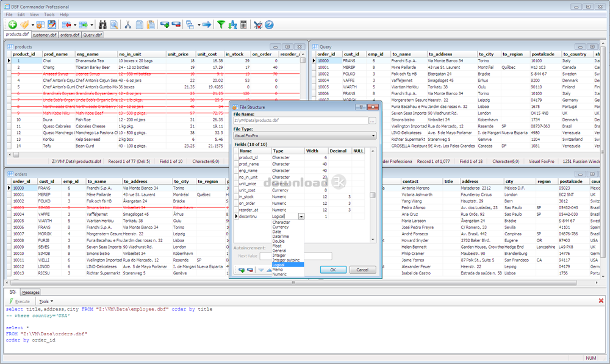Click move field down arrow icon
The image size is (610, 364).
pyautogui.click(x=261, y=270)
